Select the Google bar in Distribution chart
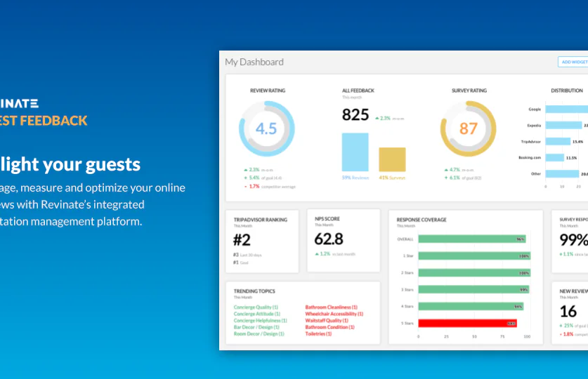The height and width of the screenshot is (379, 588). coord(567,109)
